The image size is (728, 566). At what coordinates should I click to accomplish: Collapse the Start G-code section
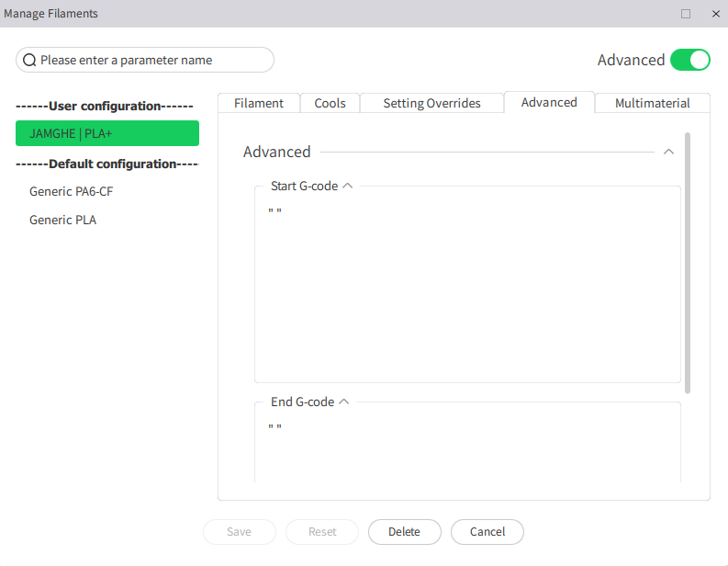click(347, 186)
